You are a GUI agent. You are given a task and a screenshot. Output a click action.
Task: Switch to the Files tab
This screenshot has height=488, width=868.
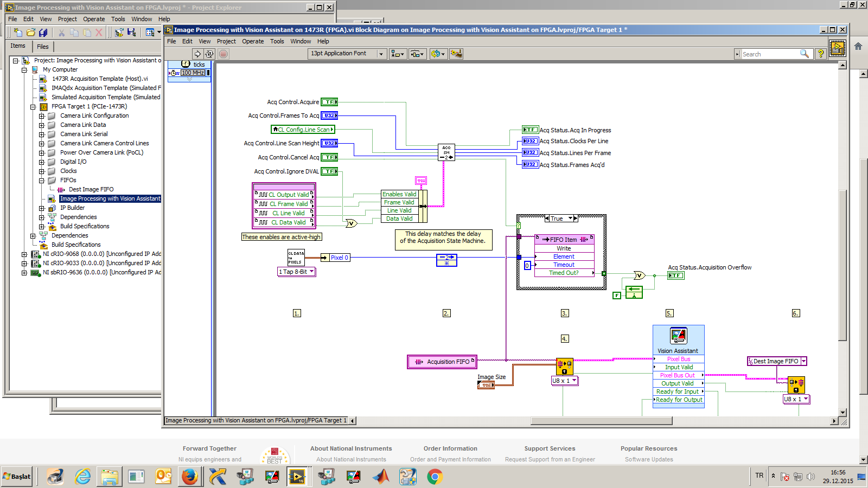(43, 47)
